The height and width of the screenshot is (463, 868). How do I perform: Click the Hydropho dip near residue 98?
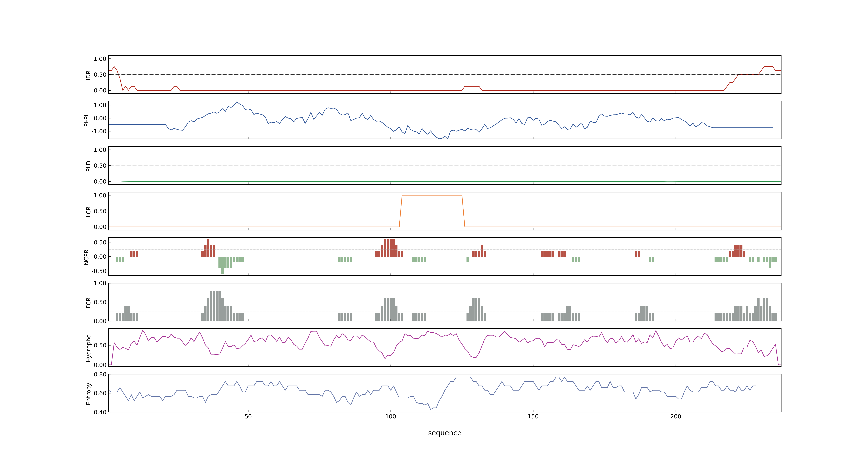pyautogui.click(x=385, y=358)
